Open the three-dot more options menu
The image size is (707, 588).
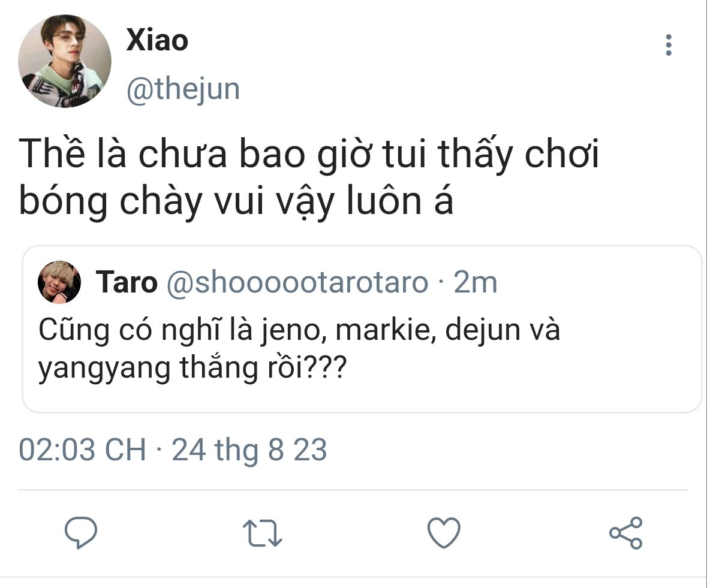pos(669,45)
